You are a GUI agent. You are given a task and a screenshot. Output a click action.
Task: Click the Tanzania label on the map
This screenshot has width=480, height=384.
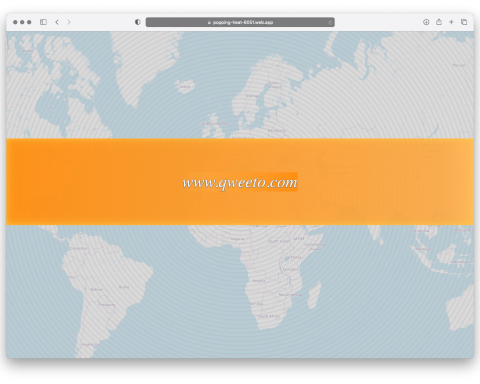pyautogui.click(x=291, y=269)
